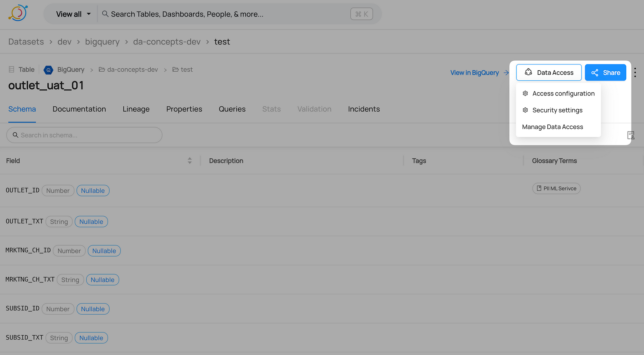This screenshot has height=355, width=644.
Task: Click the outlet_uat_01 table title
Action: point(46,85)
